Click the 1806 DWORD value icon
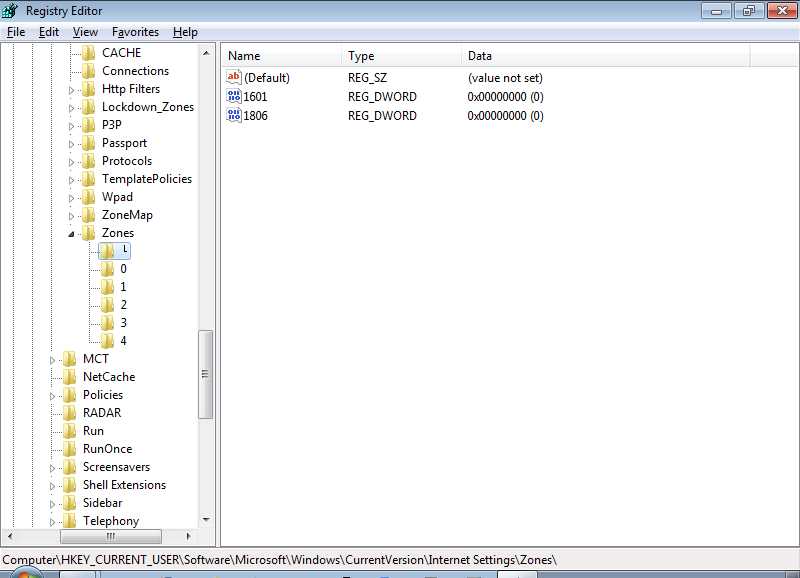800x578 pixels. point(234,115)
